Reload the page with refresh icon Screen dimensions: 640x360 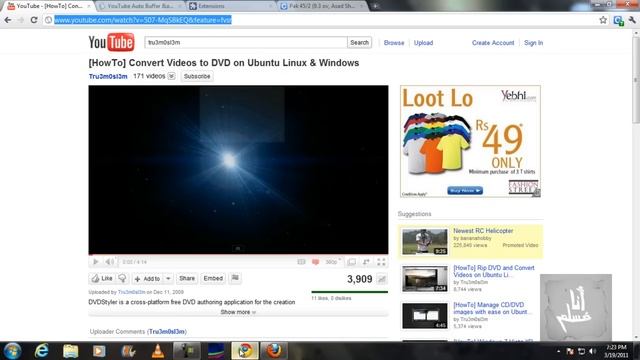pos(34,20)
